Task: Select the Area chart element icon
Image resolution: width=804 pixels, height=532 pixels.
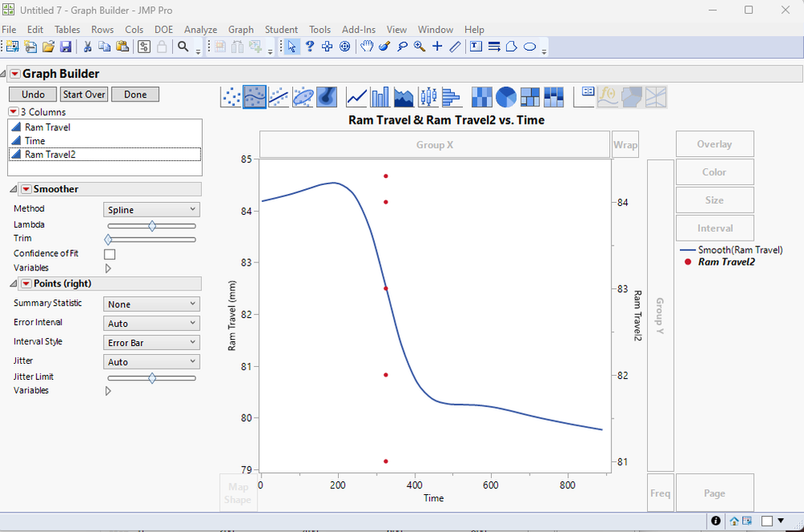Action: [x=404, y=97]
